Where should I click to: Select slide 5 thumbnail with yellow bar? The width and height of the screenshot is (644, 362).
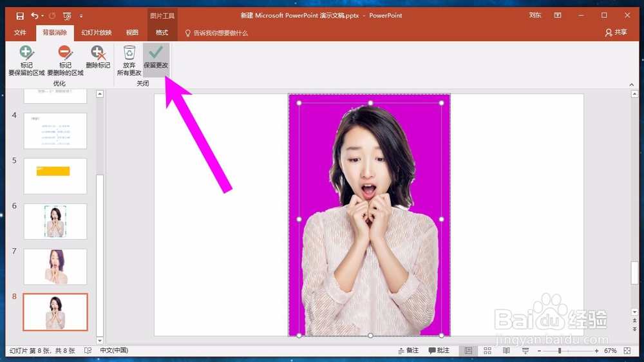55,176
